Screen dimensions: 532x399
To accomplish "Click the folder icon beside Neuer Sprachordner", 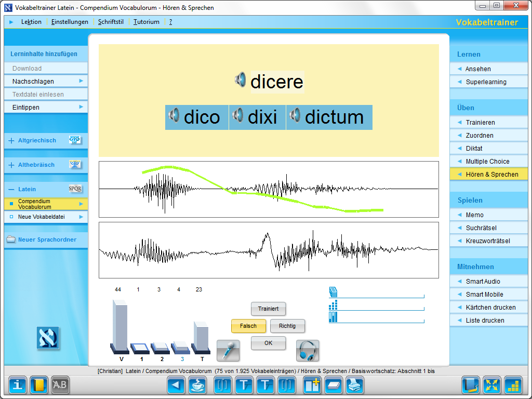I will tap(11, 239).
